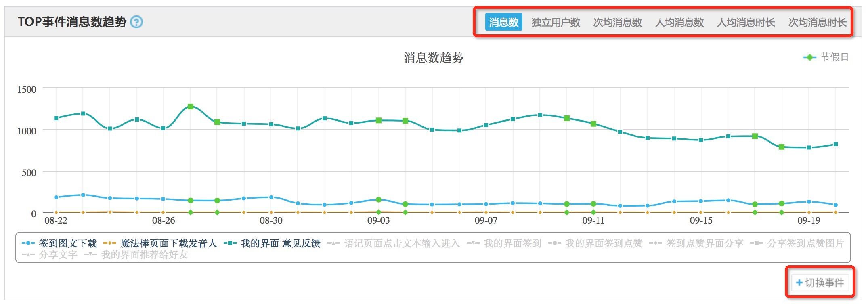Click 签到图文下载 legend line icon
The width and height of the screenshot is (868, 306).
[x=28, y=243]
